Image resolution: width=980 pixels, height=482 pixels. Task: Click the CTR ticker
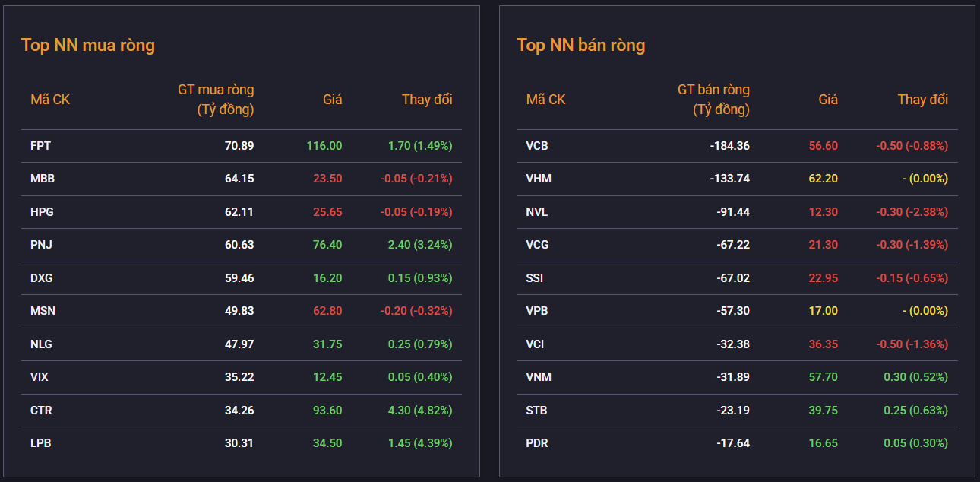pyautogui.click(x=41, y=411)
